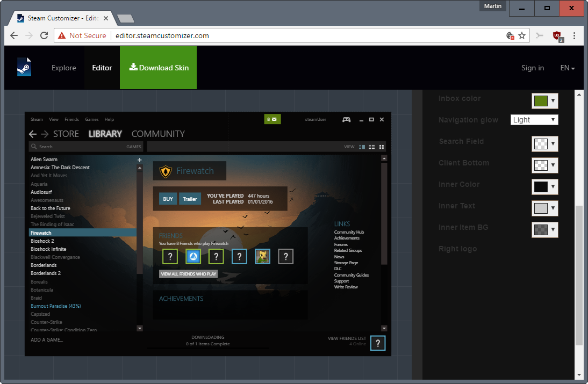
Task: Open the Games menu in preview
Action: click(91, 120)
